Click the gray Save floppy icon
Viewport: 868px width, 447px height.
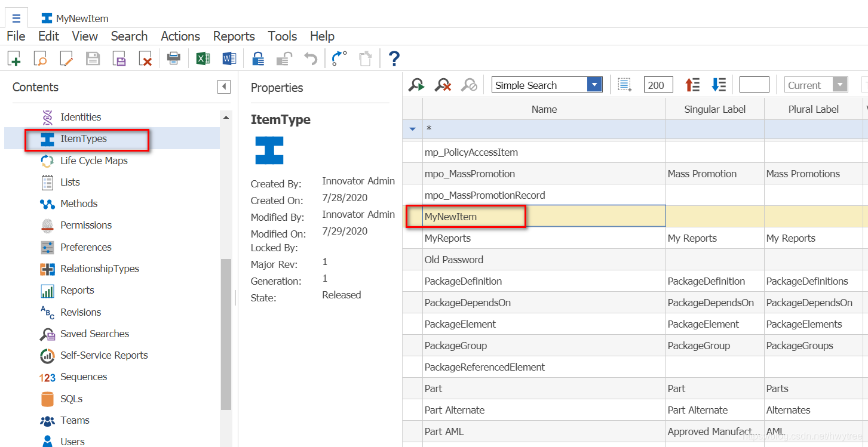[x=93, y=58]
